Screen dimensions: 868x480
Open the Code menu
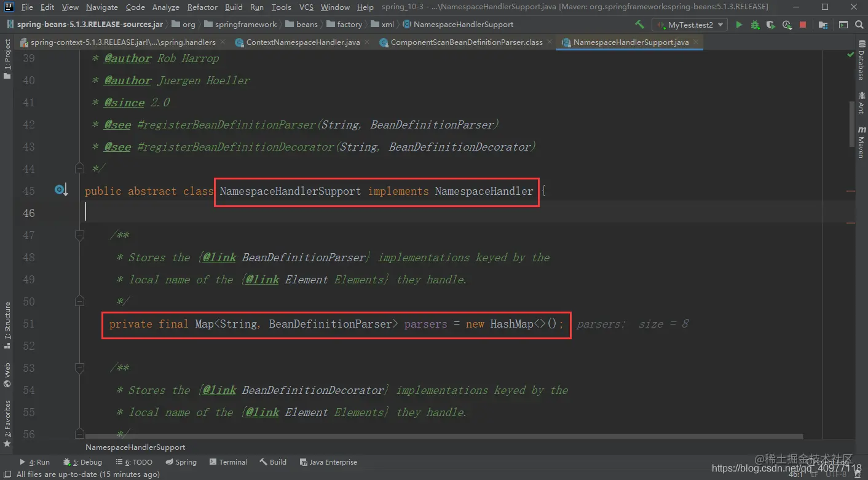[135, 7]
